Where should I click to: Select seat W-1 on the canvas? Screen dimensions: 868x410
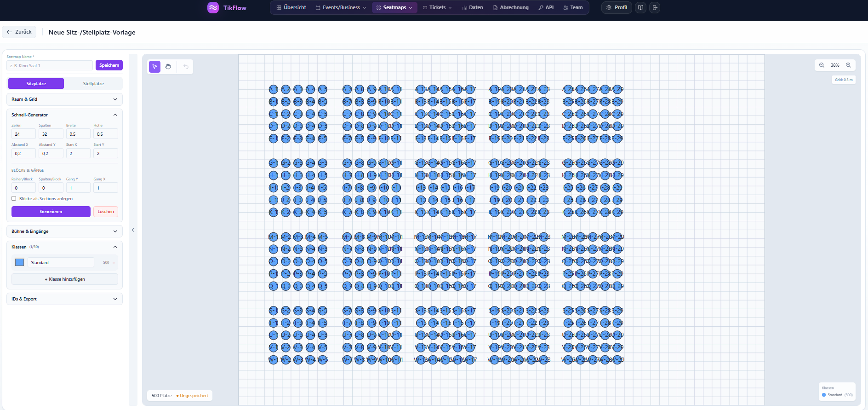(273, 360)
